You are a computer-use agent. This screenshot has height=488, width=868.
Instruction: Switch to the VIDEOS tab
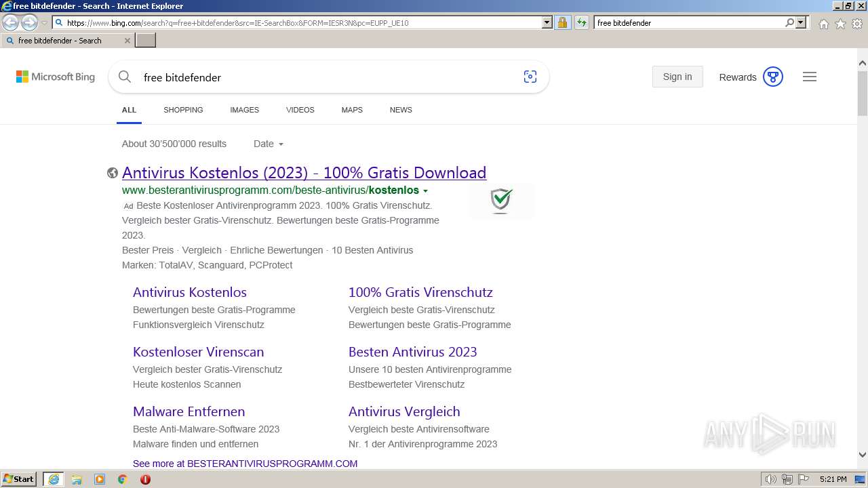pos(300,110)
